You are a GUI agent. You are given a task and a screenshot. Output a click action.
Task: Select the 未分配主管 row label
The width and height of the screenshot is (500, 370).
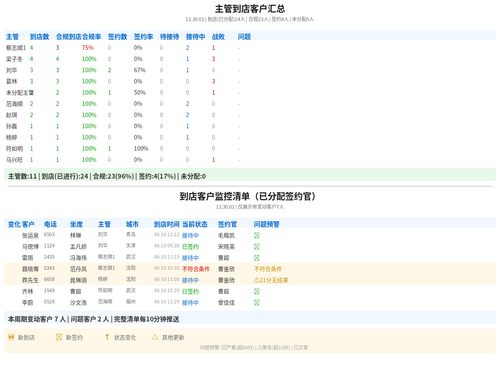[x=20, y=93]
